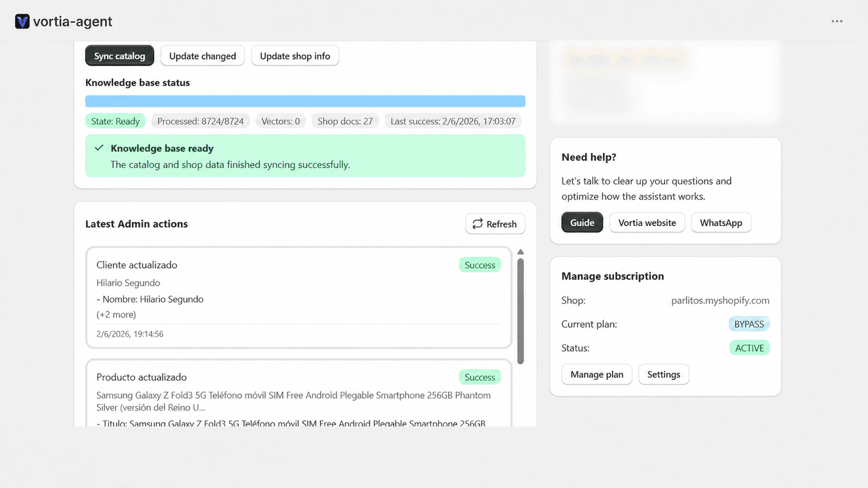Contact support via WhatsApp button

click(721, 222)
